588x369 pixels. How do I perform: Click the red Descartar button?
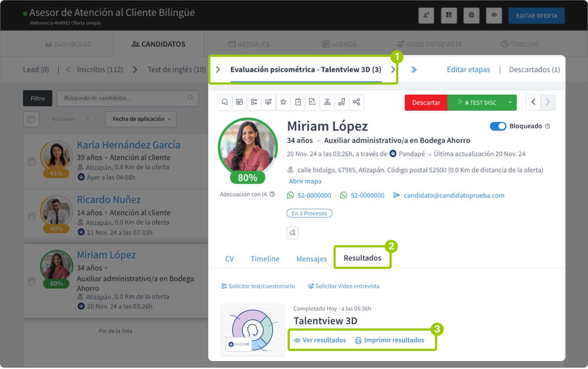click(426, 102)
